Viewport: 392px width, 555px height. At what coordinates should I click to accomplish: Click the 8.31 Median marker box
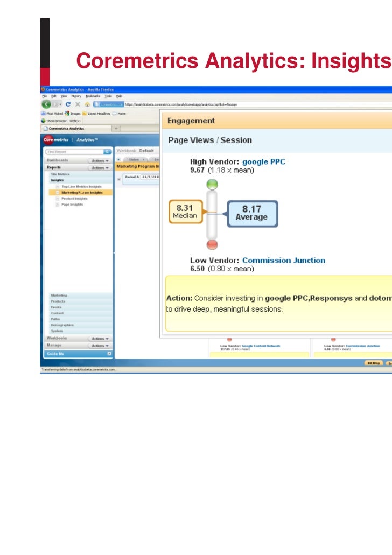point(186,212)
